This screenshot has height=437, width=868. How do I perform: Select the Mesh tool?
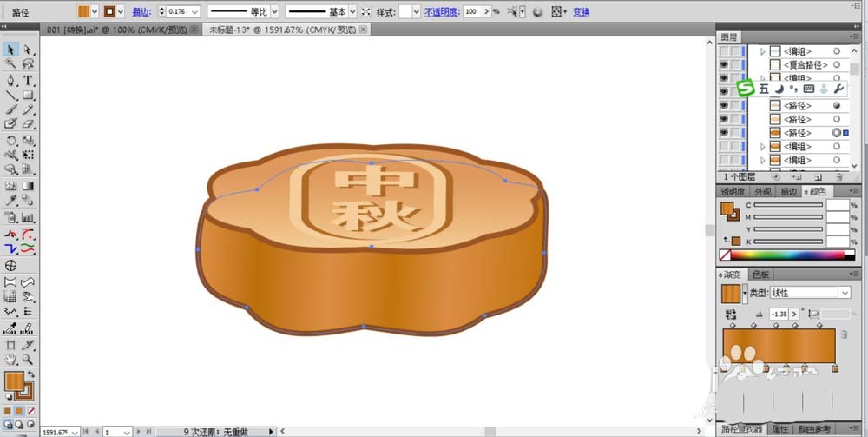(10, 186)
